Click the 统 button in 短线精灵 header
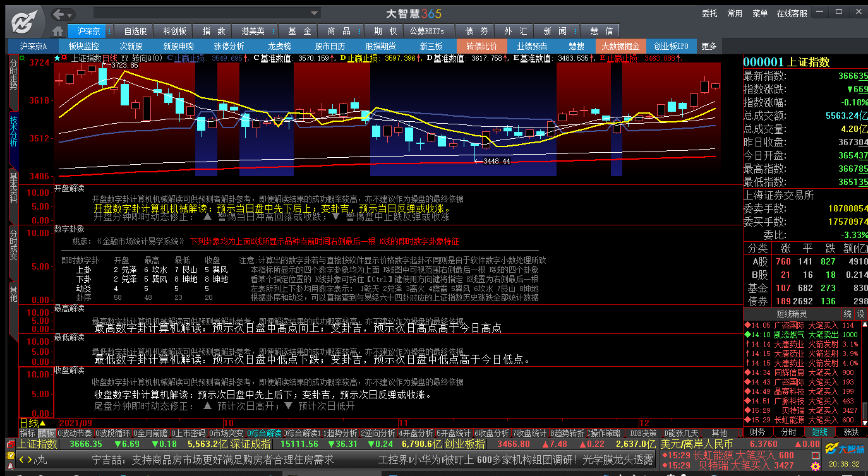Viewport: 868px width, 476px height. point(847,314)
